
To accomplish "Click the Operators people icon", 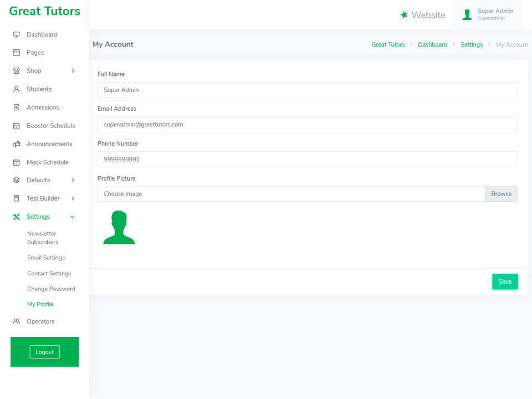I will 16,321.
